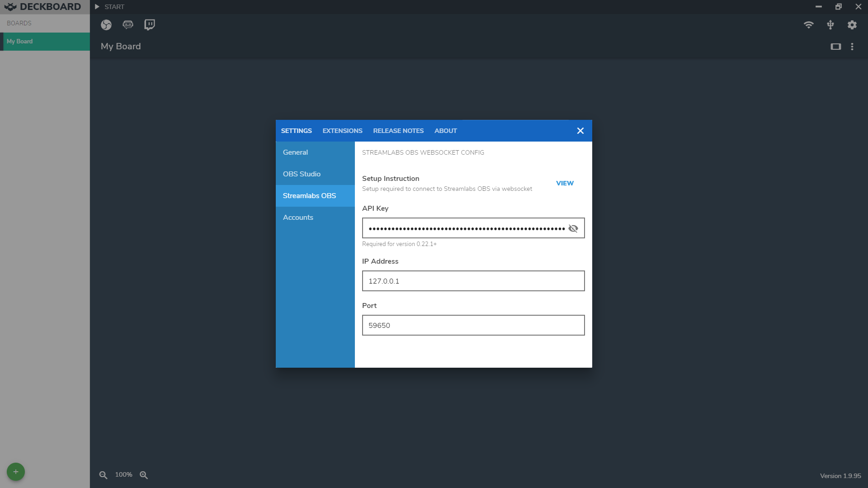
Task: Open the Release Notes tab
Action: [x=398, y=131]
